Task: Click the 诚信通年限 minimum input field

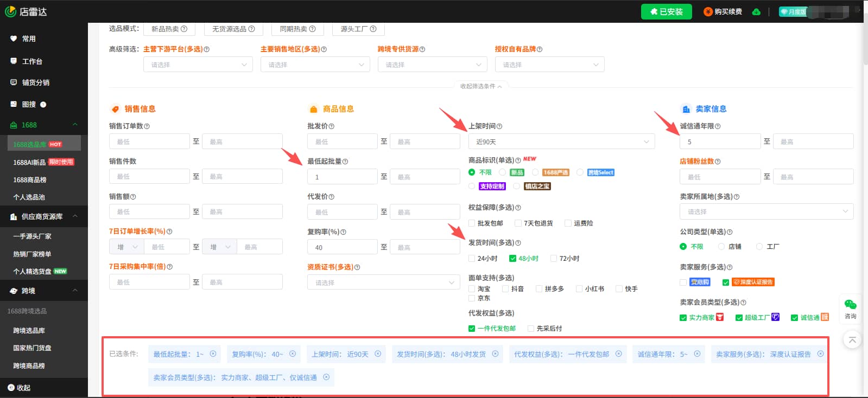Action: tap(720, 142)
